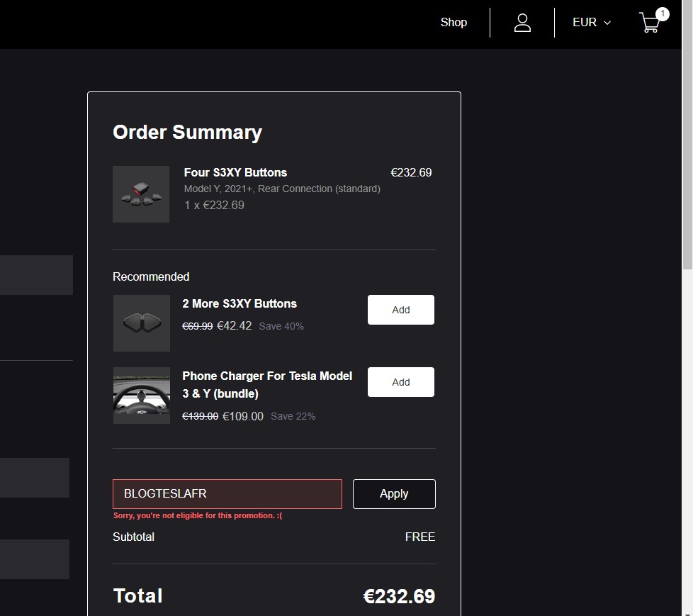Click the cart item count badge
Image resolution: width=693 pixels, height=616 pixels.
pos(662,13)
